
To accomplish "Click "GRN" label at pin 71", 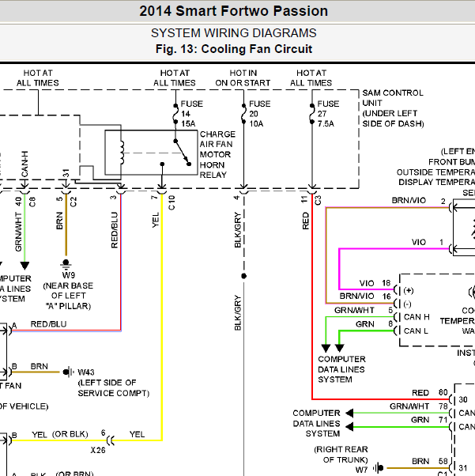I will (x=420, y=420).
